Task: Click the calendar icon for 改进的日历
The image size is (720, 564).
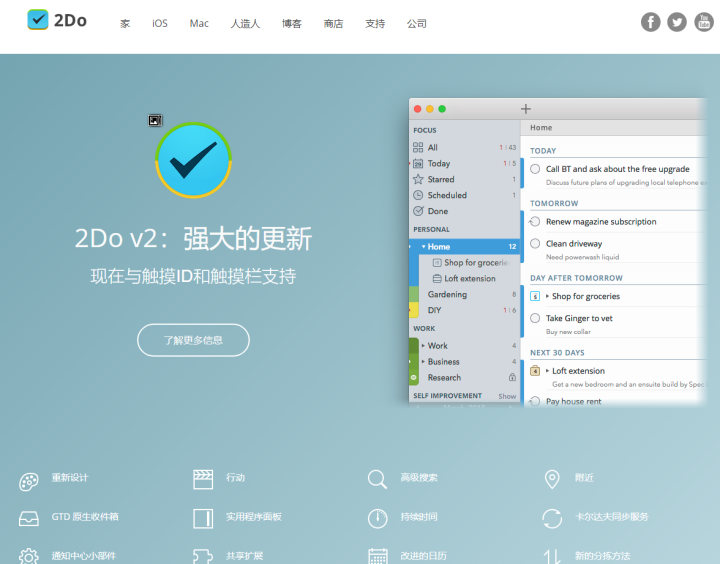Action: click(377, 556)
